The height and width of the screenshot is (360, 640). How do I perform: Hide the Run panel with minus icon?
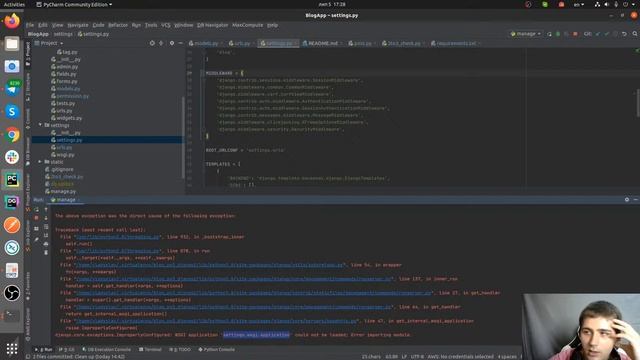click(x=636, y=200)
